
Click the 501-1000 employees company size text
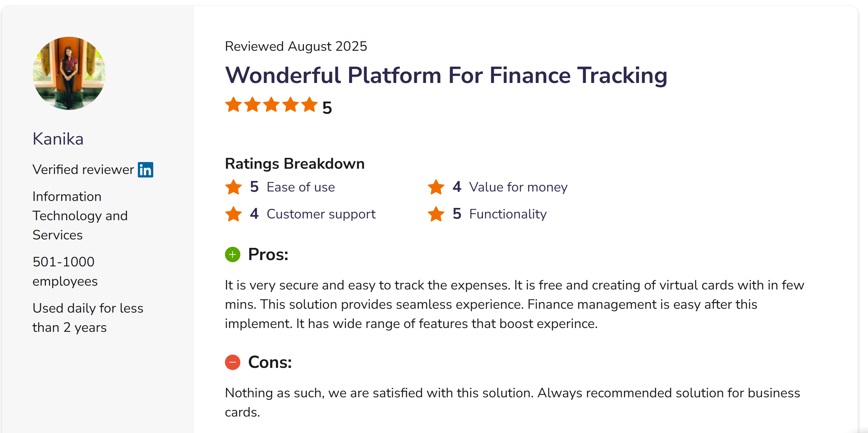[x=65, y=271]
